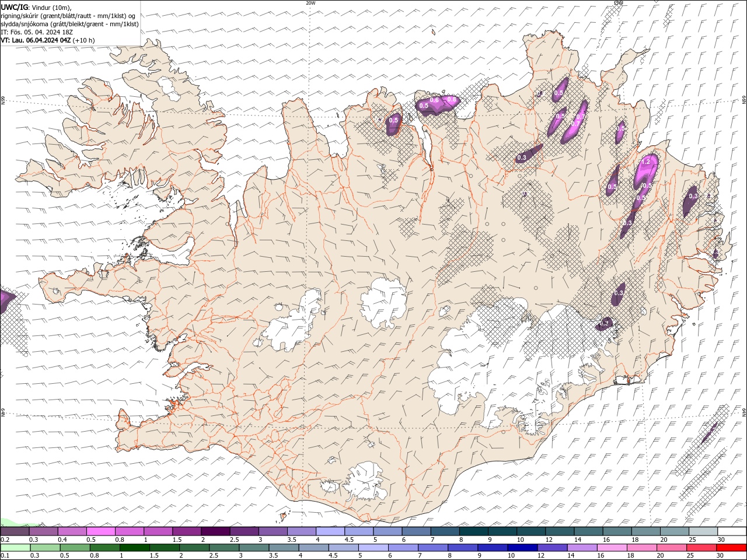Click the 'UWC/IG: Vindur (10m)' title text
The image size is (747, 560).
point(36,7)
